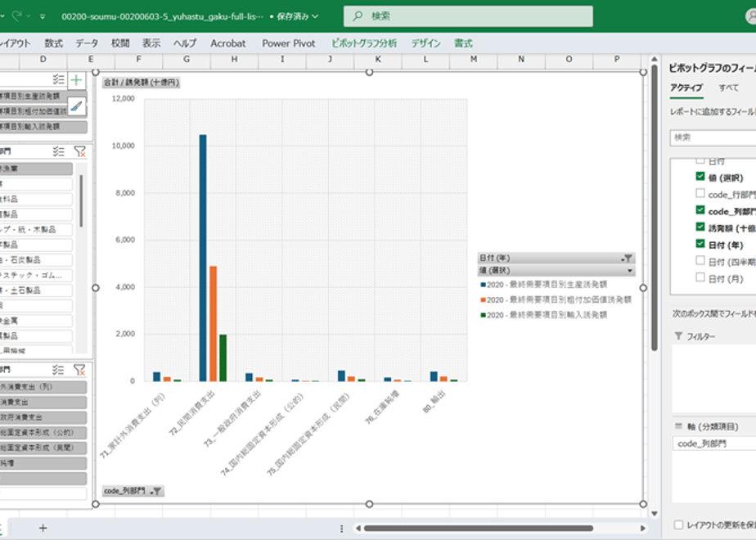Click the redo arrow in title bar
Image resolution: width=756 pixels, height=540 pixels.
[17, 16]
